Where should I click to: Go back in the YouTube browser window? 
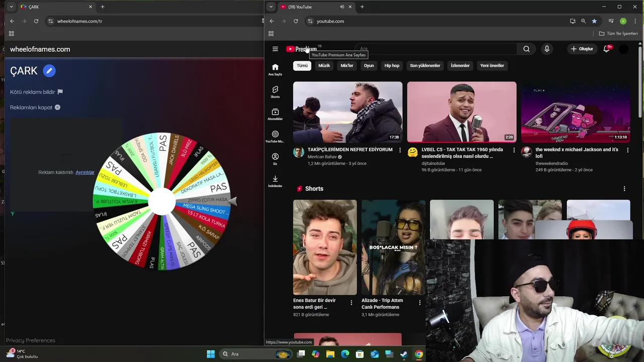[272, 21]
